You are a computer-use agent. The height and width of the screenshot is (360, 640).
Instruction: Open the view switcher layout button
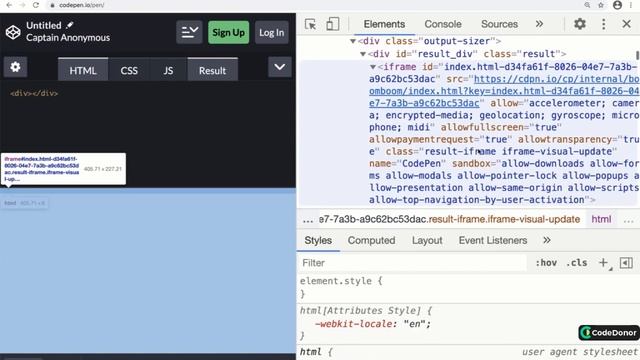pos(189,32)
